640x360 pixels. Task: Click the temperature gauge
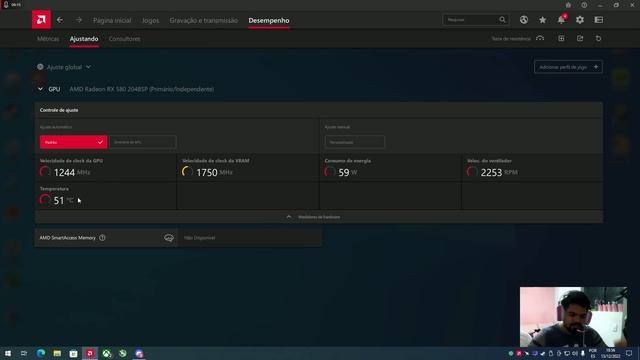coord(45,200)
